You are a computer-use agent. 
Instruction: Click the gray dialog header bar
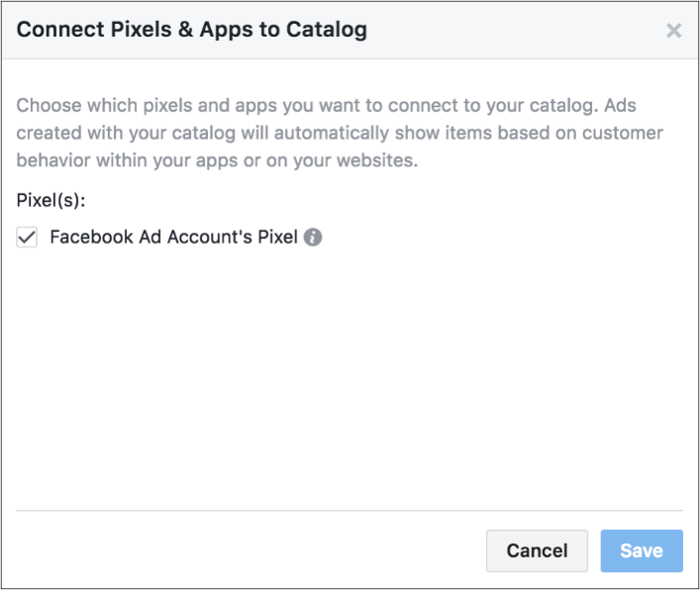click(x=350, y=30)
